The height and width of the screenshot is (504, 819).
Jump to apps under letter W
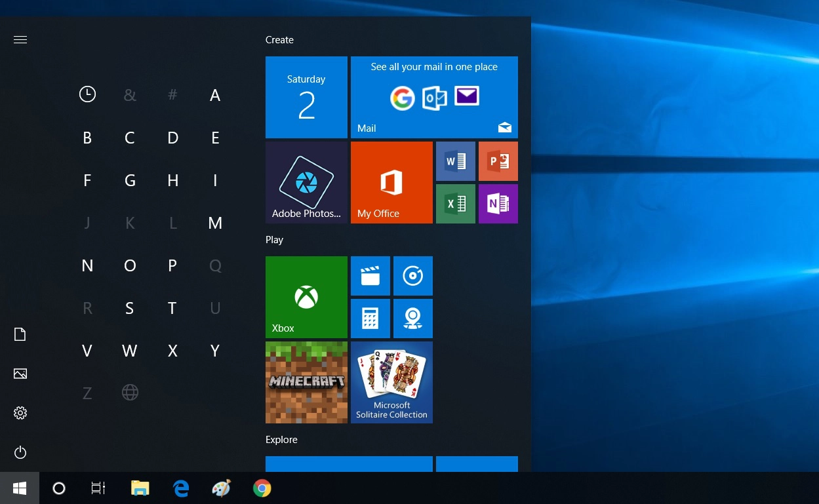coord(130,351)
